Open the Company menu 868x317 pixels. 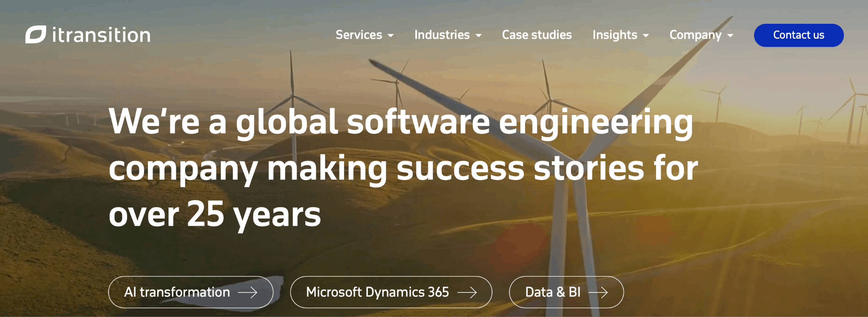[696, 35]
